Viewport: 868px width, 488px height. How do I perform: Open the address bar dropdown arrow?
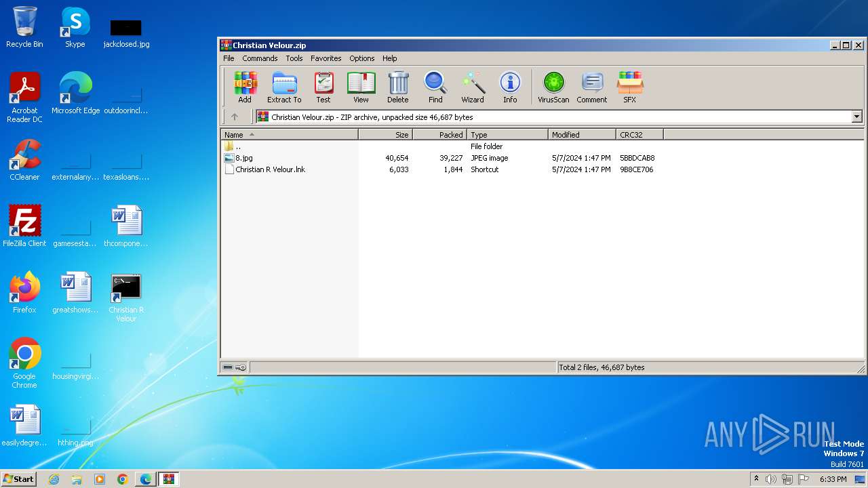click(x=856, y=117)
